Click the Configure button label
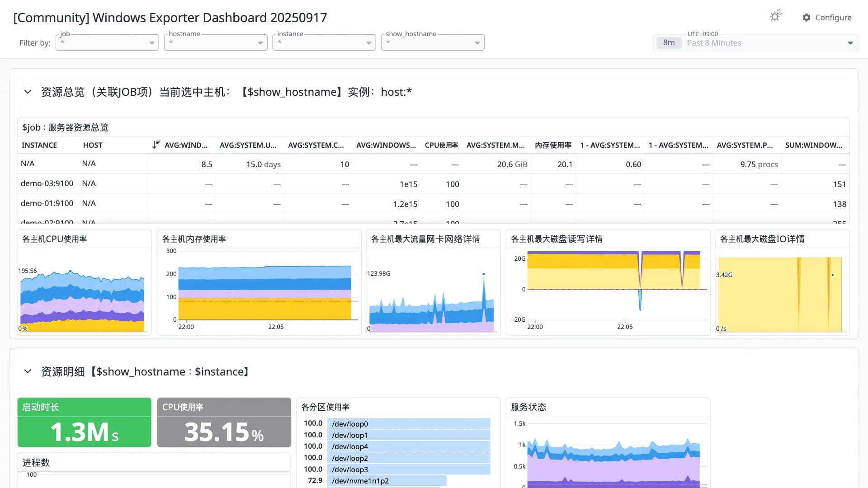The height and width of the screenshot is (488, 868). tap(833, 18)
